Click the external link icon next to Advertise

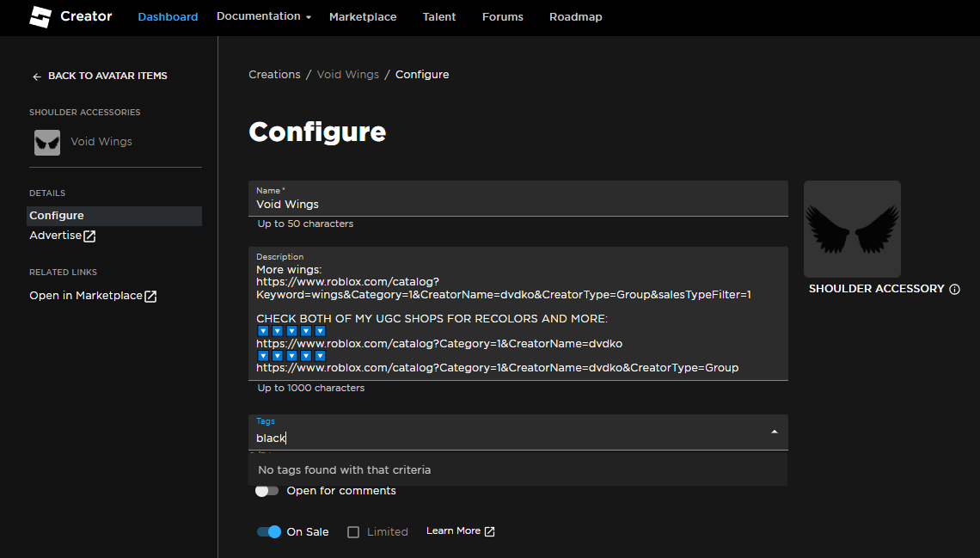[89, 236]
